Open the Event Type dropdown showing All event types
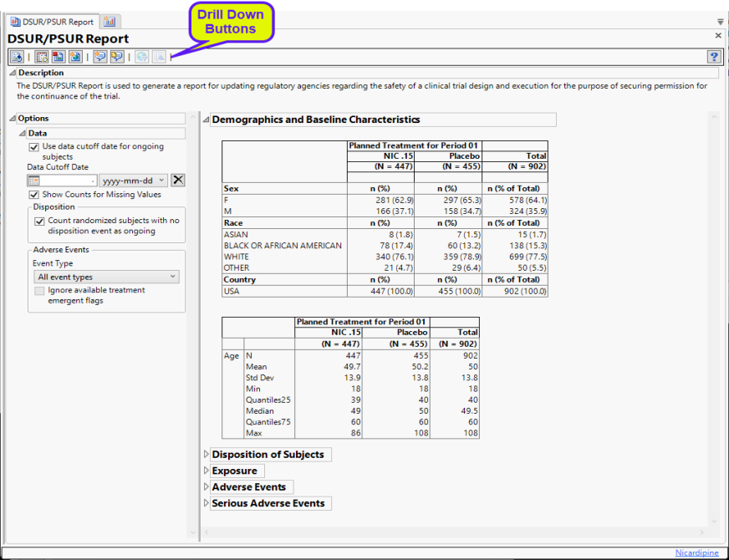The image size is (729, 560). click(107, 277)
